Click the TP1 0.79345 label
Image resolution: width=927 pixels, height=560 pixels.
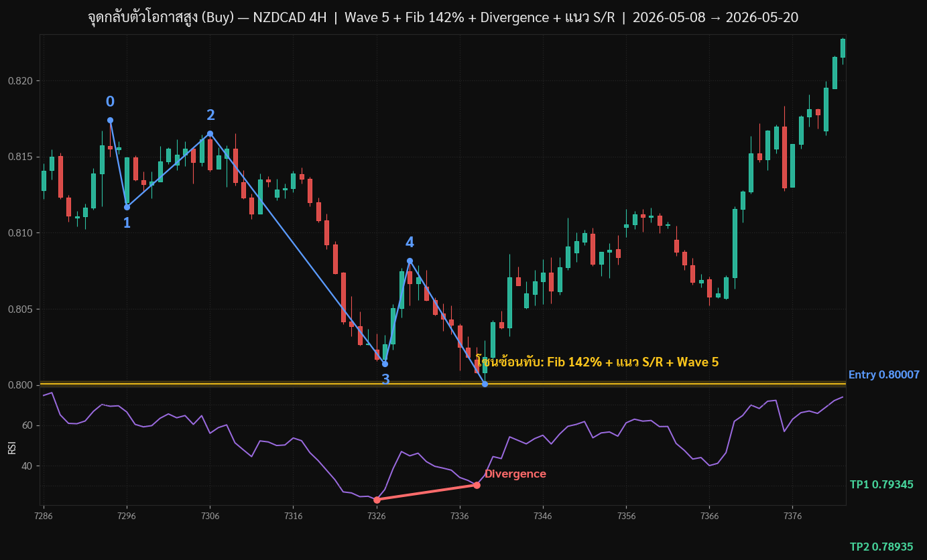click(x=881, y=484)
